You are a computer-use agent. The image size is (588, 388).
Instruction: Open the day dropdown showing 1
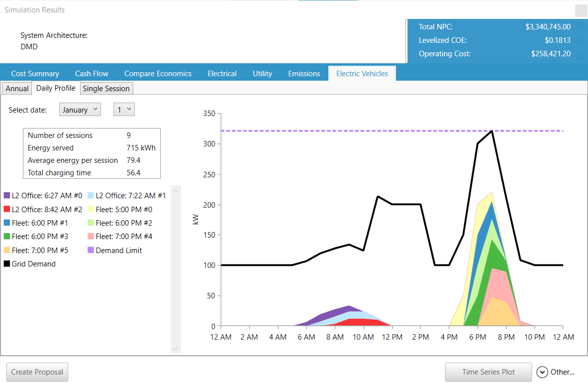click(124, 110)
